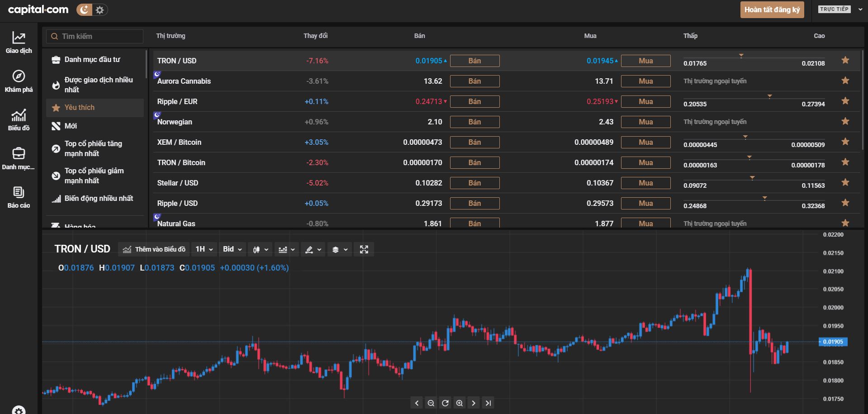The image size is (868, 414).
Task: Click Mua button for XEM / Bitcoin
Action: click(x=645, y=142)
